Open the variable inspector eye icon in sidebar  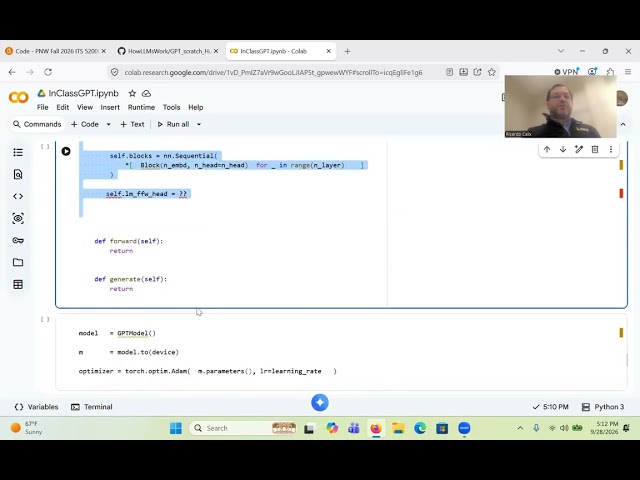(18, 218)
